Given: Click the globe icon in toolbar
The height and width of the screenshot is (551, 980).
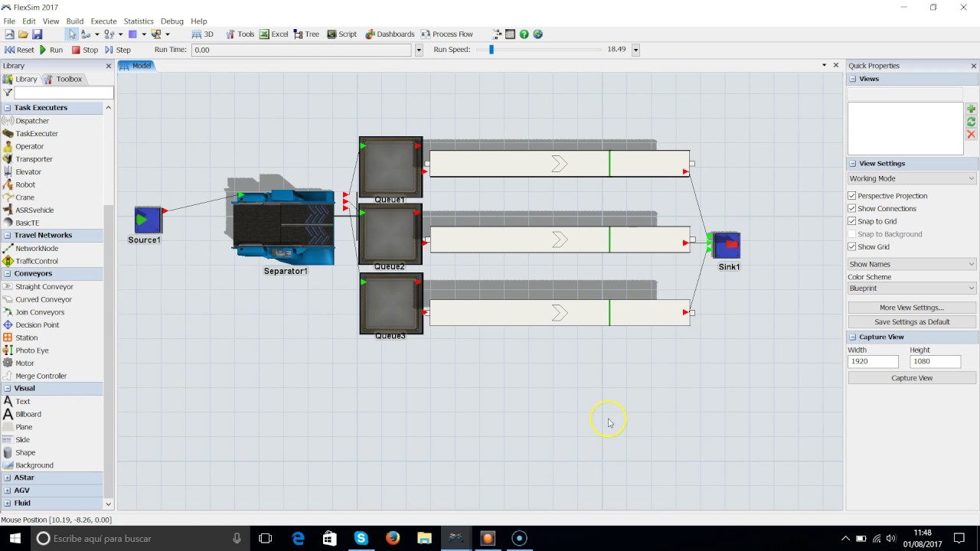Looking at the screenshot, I should click(537, 34).
